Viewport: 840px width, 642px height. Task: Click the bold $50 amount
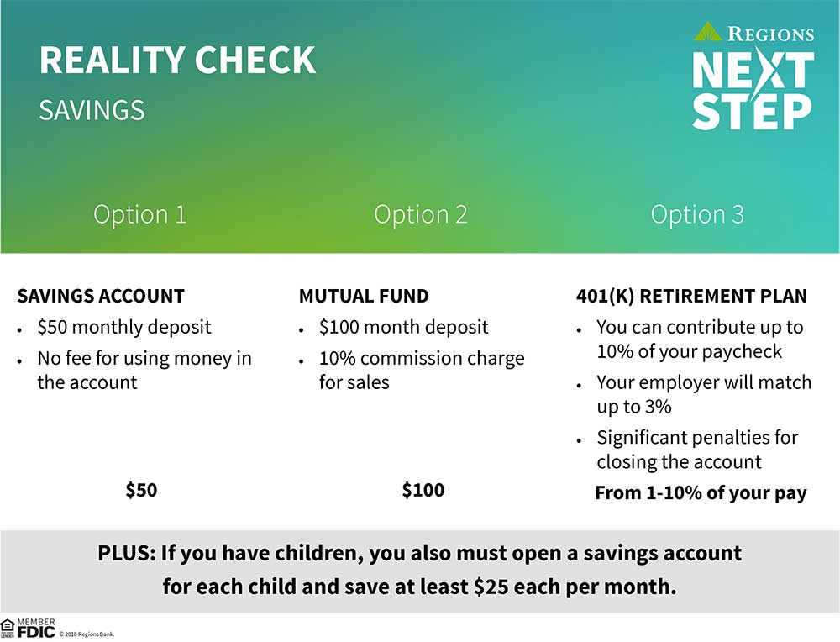click(x=141, y=490)
